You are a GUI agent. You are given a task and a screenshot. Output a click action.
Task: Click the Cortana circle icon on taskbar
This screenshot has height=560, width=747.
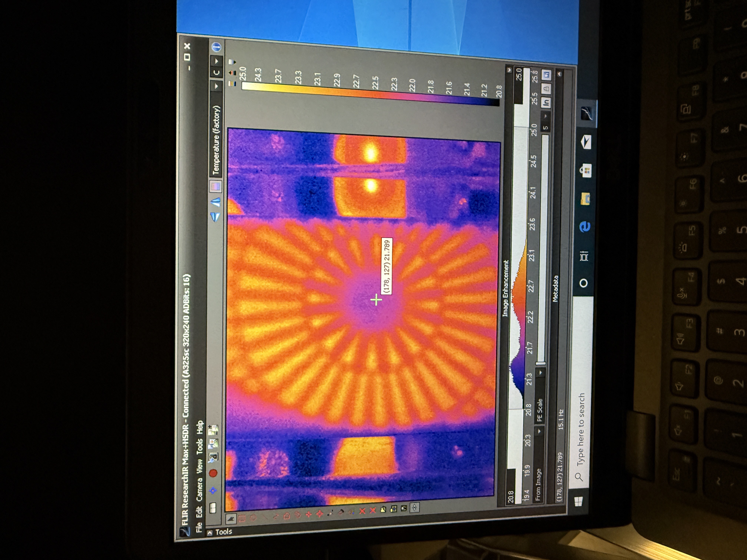click(x=583, y=283)
